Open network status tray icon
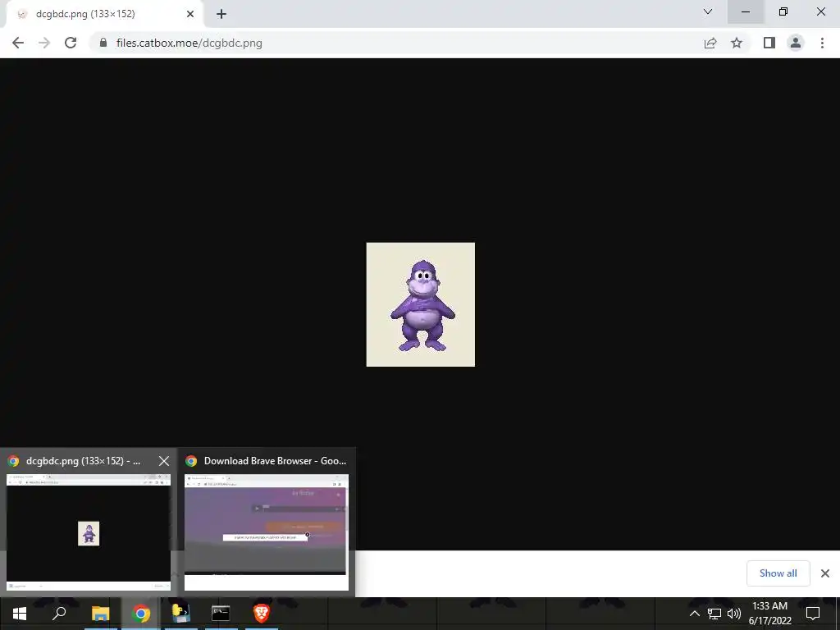Viewport: 840px width, 630px height. click(x=714, y=614)
